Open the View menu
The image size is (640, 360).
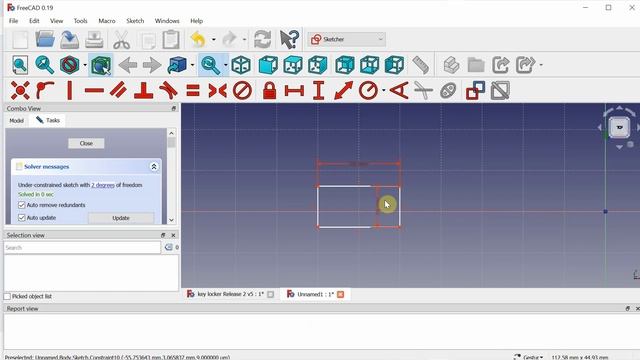click(57, 21)
